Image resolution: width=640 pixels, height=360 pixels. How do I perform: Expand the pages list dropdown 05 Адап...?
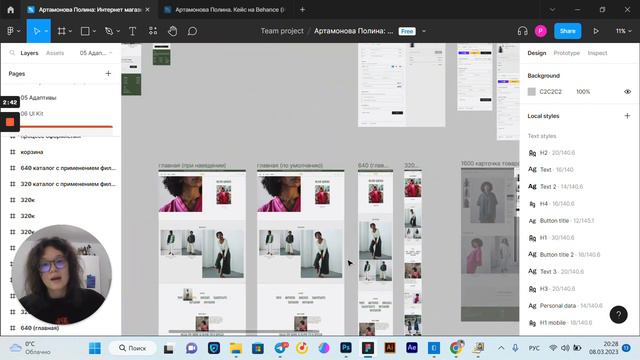(x=96, y=53)
